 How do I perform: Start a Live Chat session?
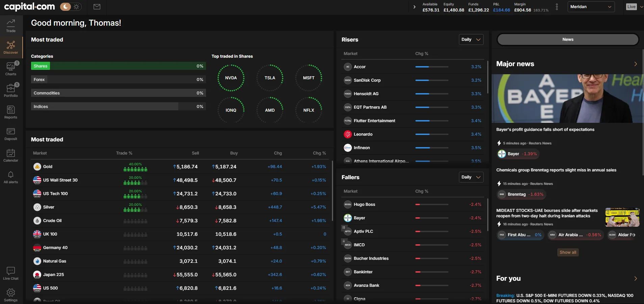coord(11,274)
